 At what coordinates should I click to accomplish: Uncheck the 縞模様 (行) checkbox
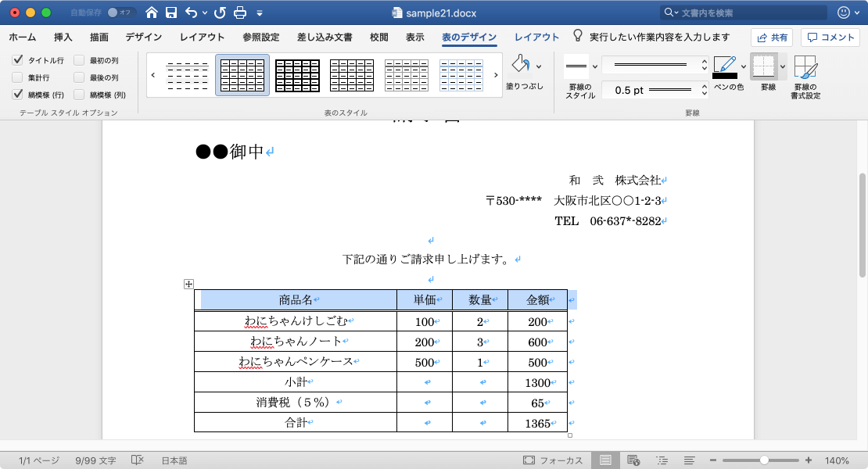[x=18, y=95]
